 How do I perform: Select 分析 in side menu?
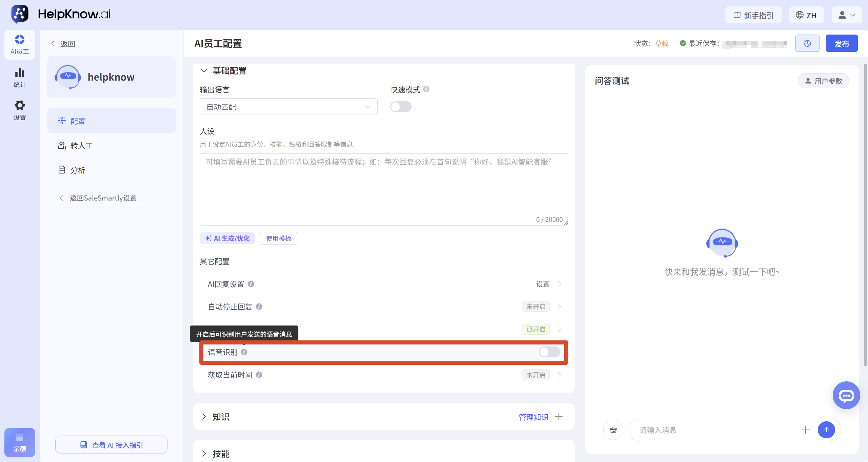tap(112, 170)
